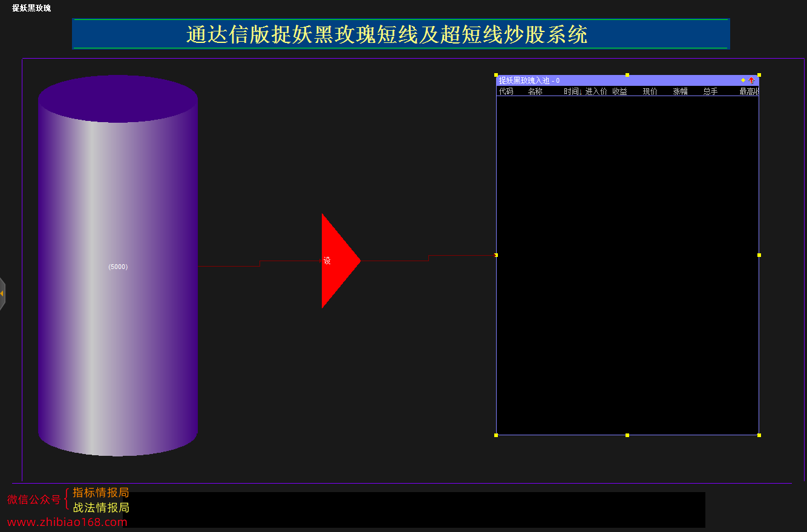This screenshot has width=807, height=532.
Task: Sort by the 收益 column header
Action: coord(619,91)
